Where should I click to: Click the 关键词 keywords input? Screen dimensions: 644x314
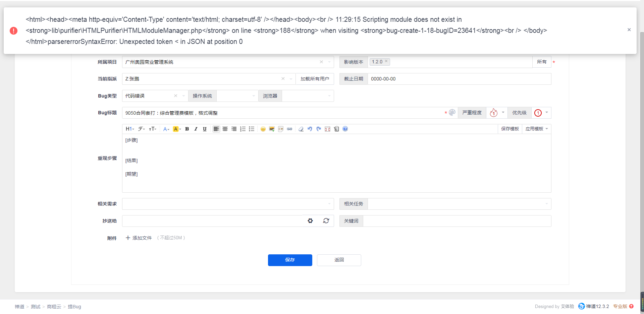pyautogui.click(x=457, y=221)
